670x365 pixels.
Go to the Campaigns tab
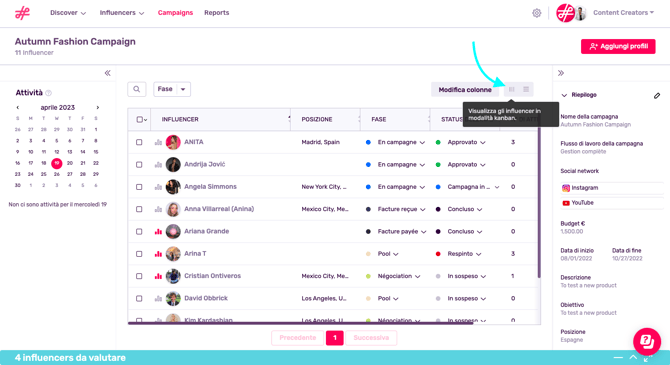coord(175,13)
